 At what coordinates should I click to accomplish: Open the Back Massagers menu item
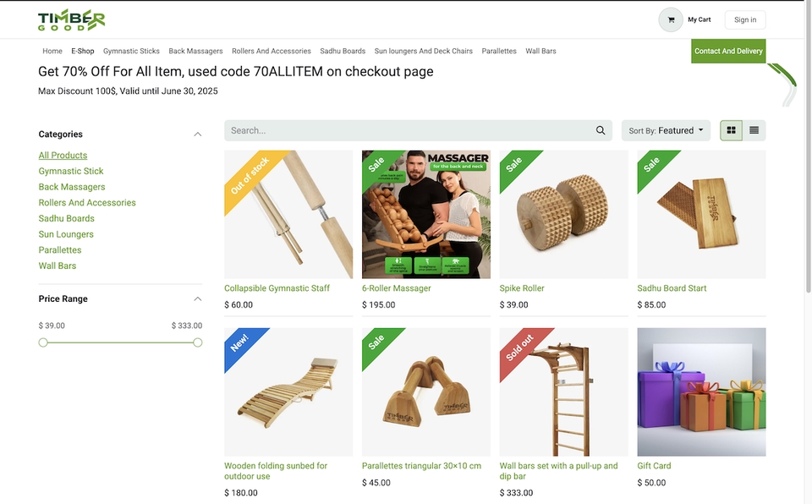pyautogui.click(x=195, y=51)
